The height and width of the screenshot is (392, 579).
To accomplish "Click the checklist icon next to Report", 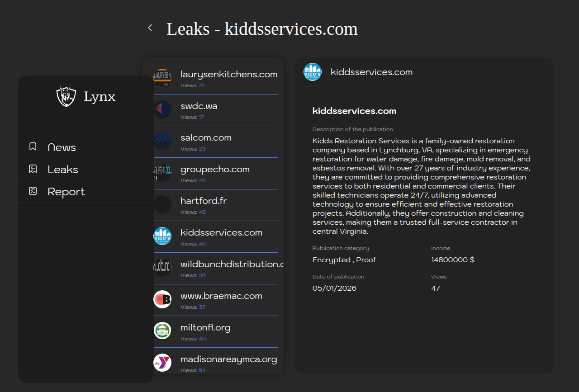I will point(33,191).
